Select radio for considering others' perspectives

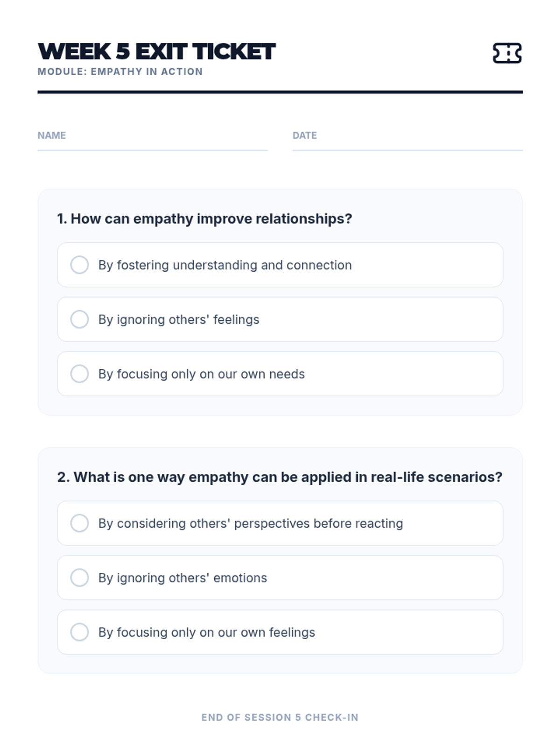click(79, 523)
